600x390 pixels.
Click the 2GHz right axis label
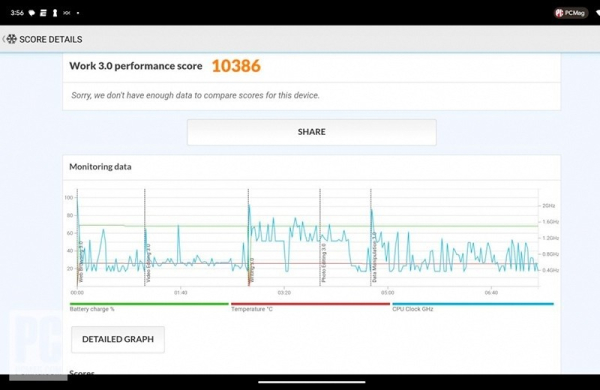pos(549,206)
